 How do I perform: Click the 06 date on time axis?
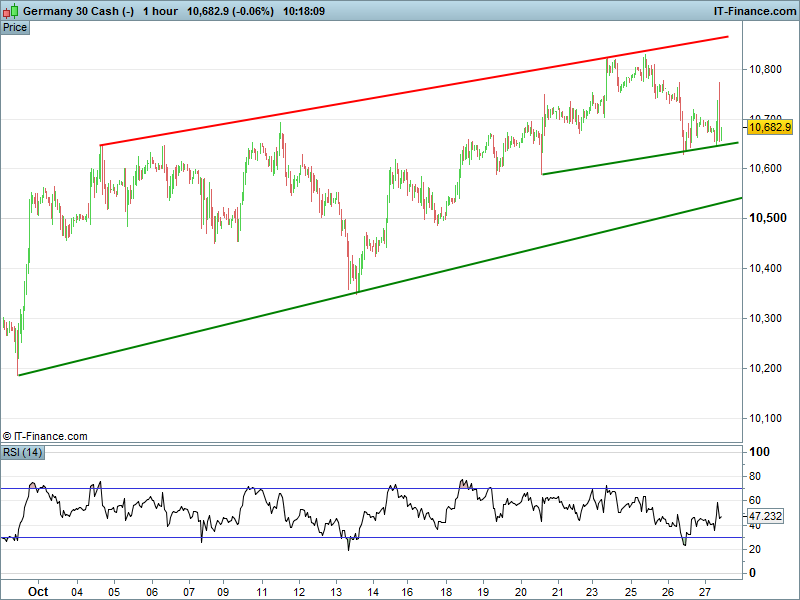[x=152, y=592]
